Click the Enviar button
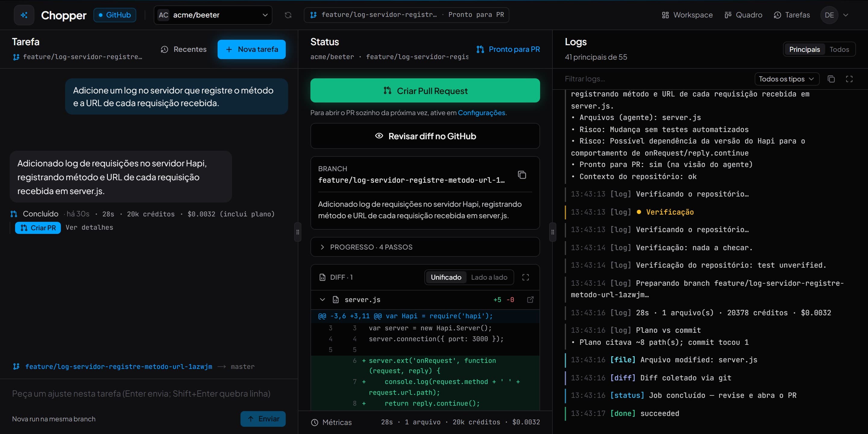The image size is (868, 434). click(263, 419)
